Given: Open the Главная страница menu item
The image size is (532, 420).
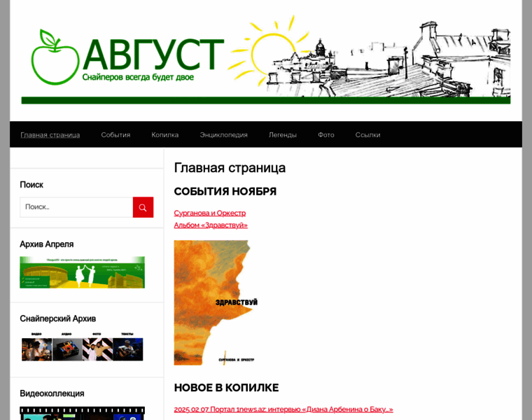Looking at the screenshot, I should coord(50,134).
